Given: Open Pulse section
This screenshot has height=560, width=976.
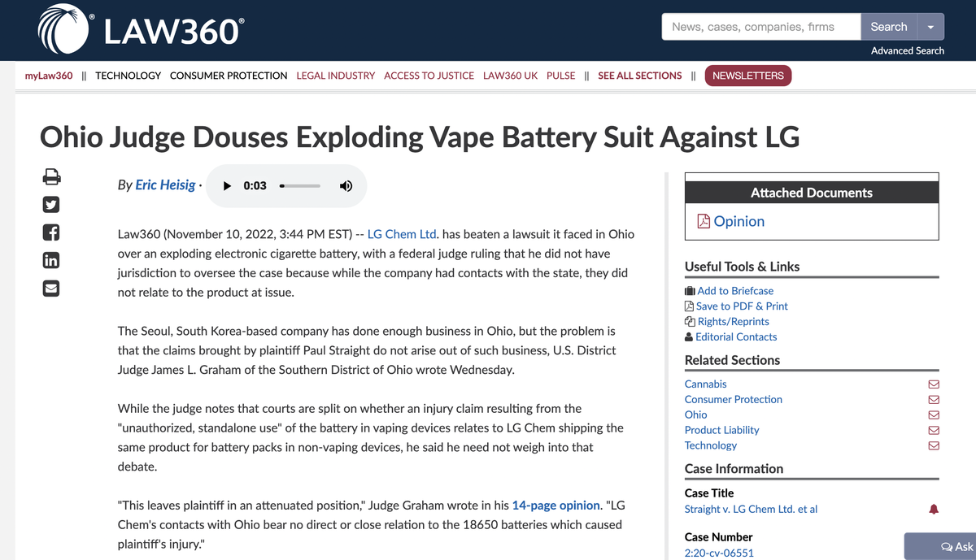Looking at the screenshot, I should pos(560,76).
